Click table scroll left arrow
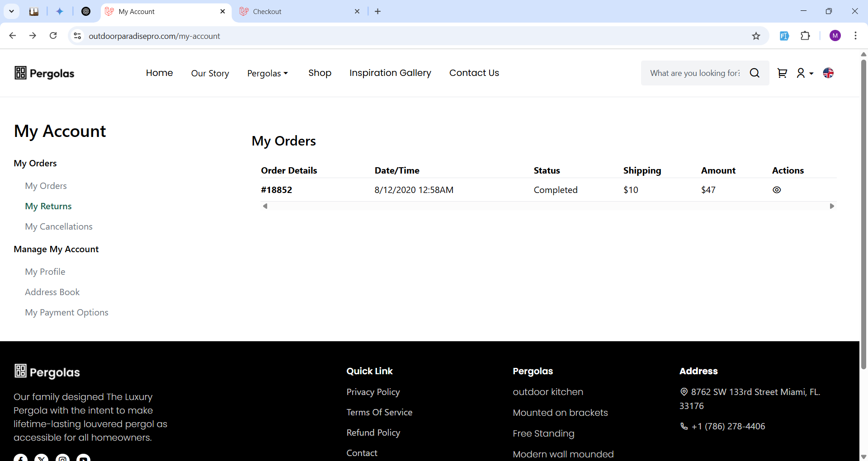Image resolution: width=868 pixels, height=461 pixels. (x=265, y=206)
